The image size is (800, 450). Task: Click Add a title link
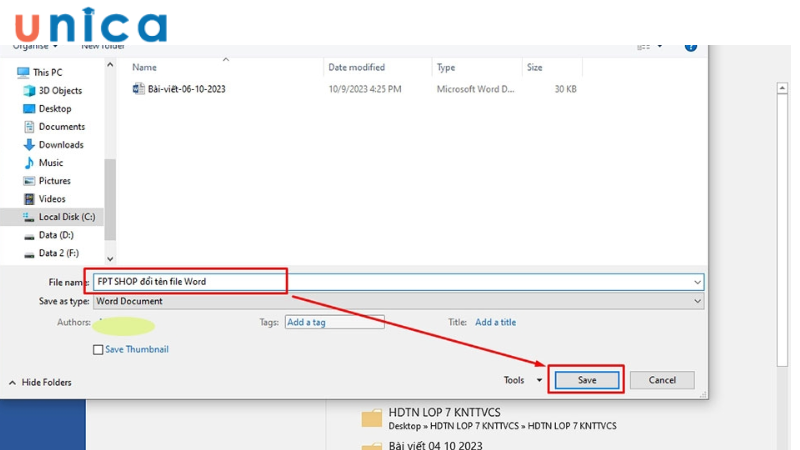pos(495,322)
